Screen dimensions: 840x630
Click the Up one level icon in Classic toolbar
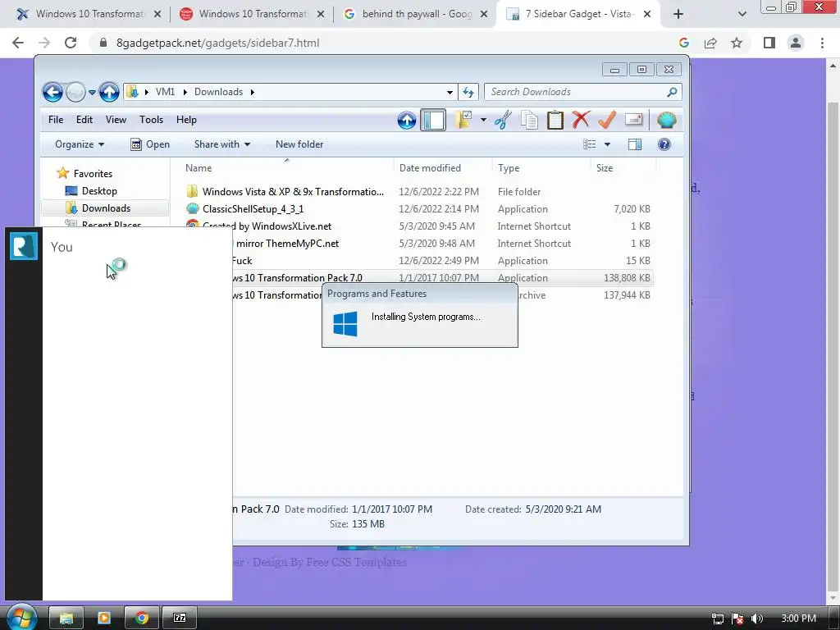point(407,120)
